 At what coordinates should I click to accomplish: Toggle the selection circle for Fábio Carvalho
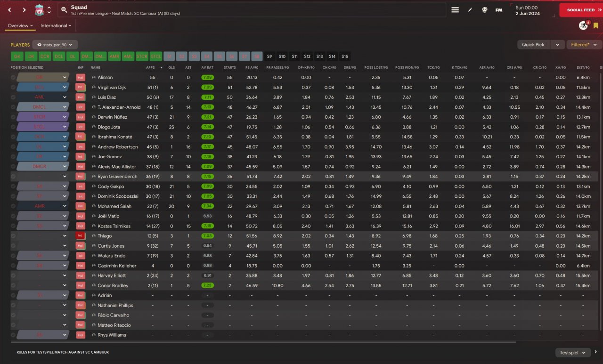click(x=13, y=315)
